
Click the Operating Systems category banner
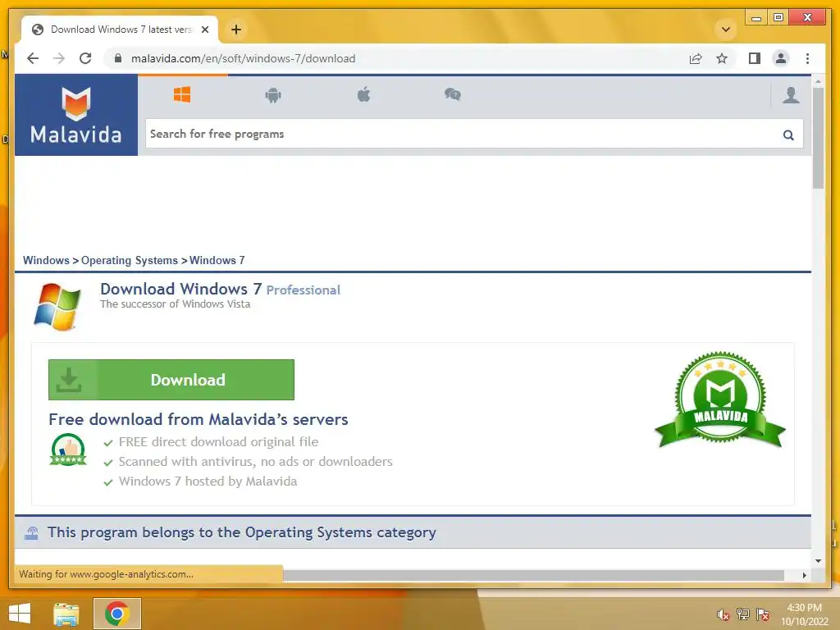(413, 532)
